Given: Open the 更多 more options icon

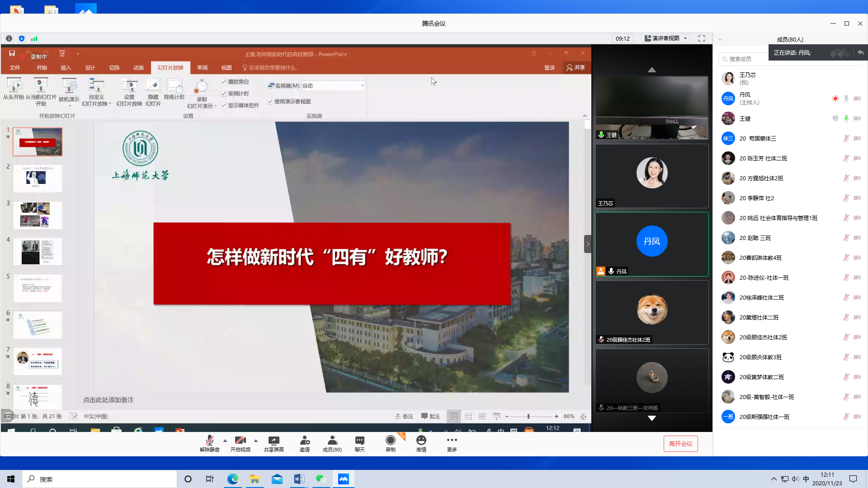Looking at the screenshot, I should tap(452, 440).
